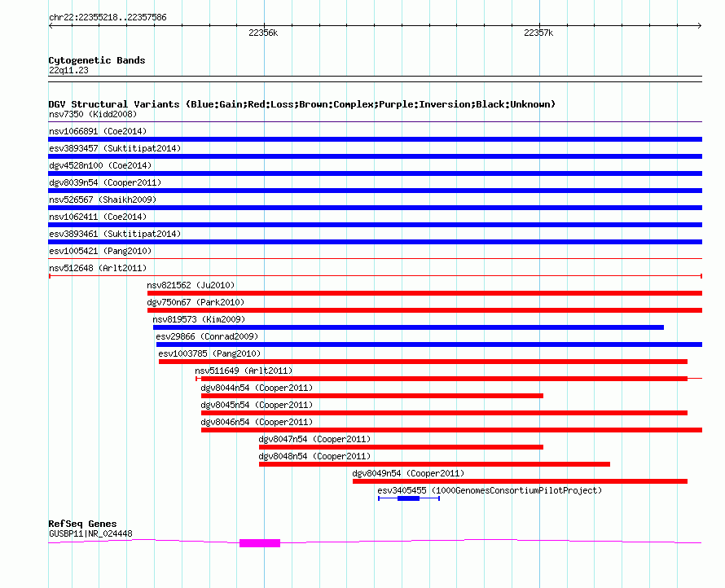Click the blue bar under esv3893461

point(375,242)
